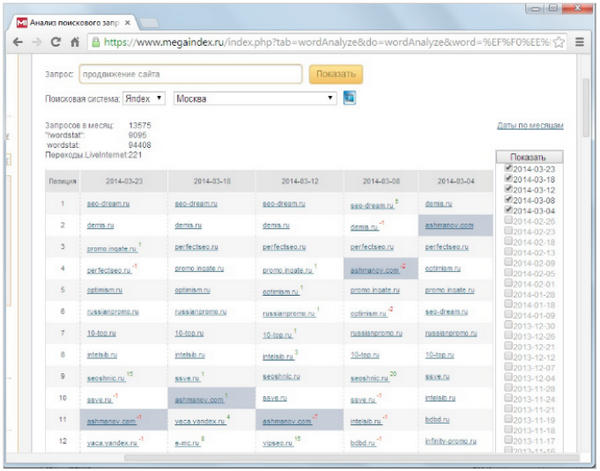Viewport: 600px width, 471px height.
Task: Open the Даты по месяцам link
Action: [x=530, y=125]
